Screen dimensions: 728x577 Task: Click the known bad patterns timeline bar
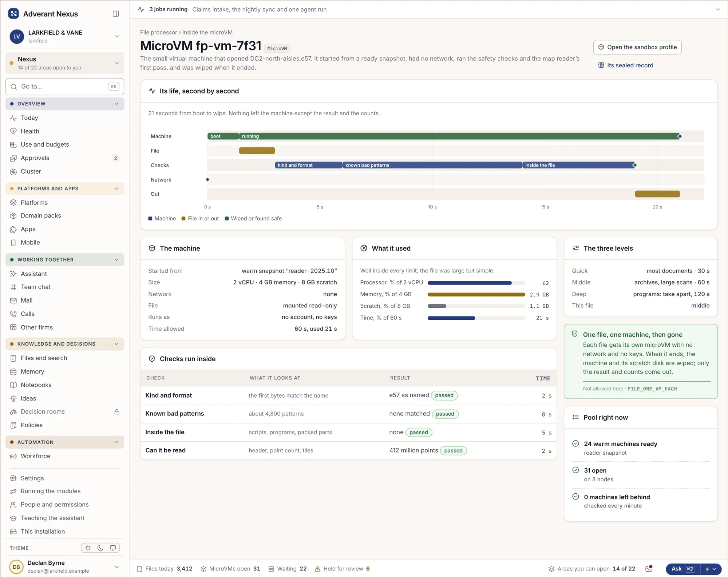point(432,165)
